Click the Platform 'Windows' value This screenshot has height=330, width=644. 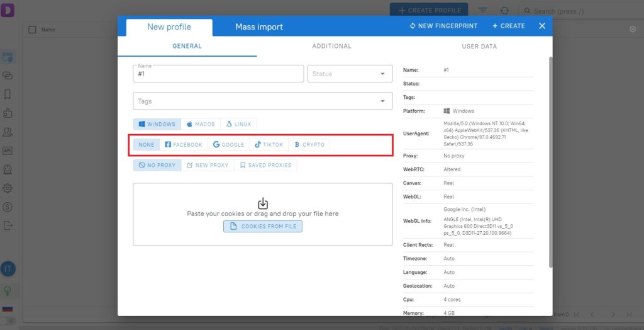(x=458, y=111)
